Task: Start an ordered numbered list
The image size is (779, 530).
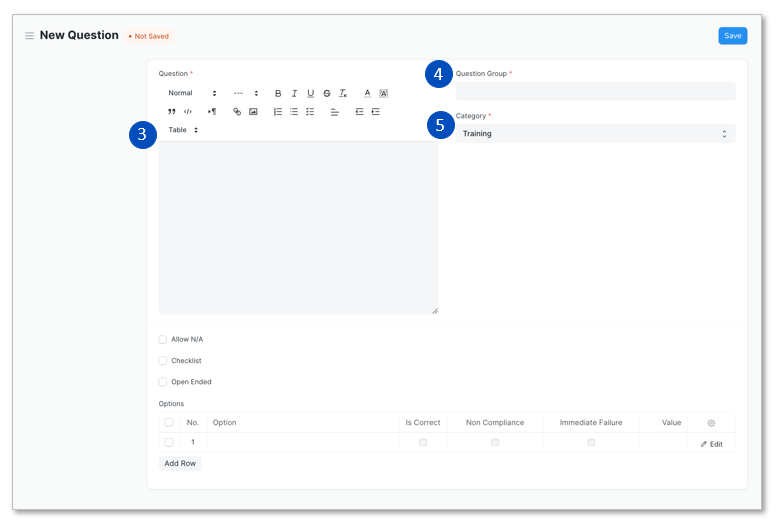Action: (x=278, y=112)
